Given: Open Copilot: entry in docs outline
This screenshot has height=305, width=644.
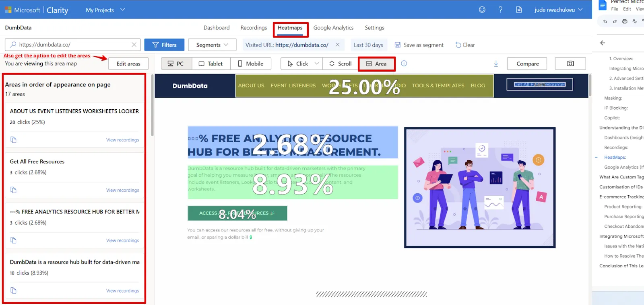Looking at the screenshot, I should [x=612, y=118].
